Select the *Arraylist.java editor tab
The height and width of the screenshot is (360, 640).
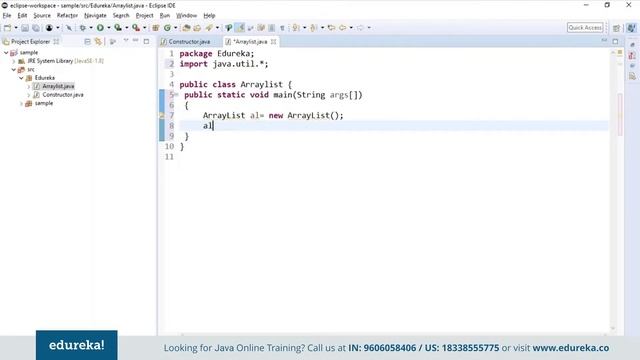250,42
